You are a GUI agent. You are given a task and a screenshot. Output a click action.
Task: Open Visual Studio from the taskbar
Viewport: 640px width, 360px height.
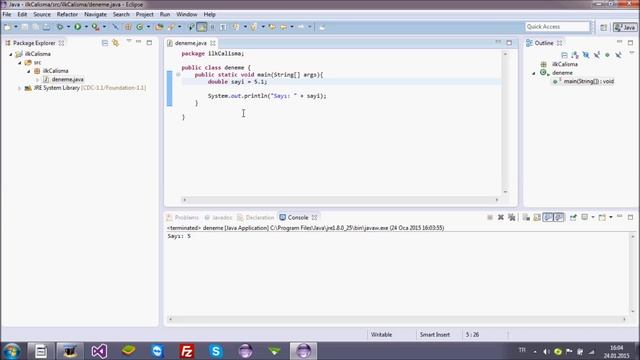click(x=99, y=351)
